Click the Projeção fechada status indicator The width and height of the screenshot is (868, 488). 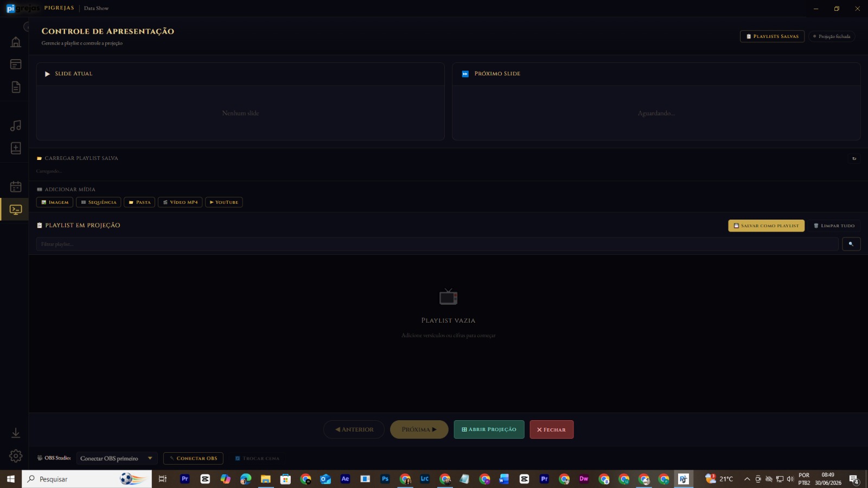832,36
